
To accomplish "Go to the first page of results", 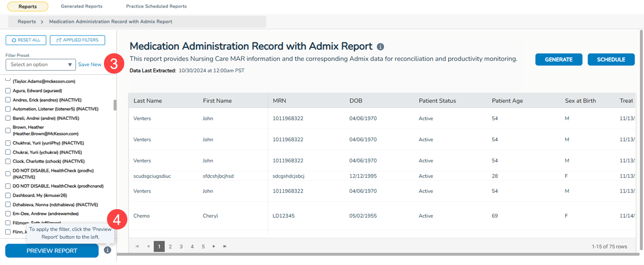I will click(137, 246).
